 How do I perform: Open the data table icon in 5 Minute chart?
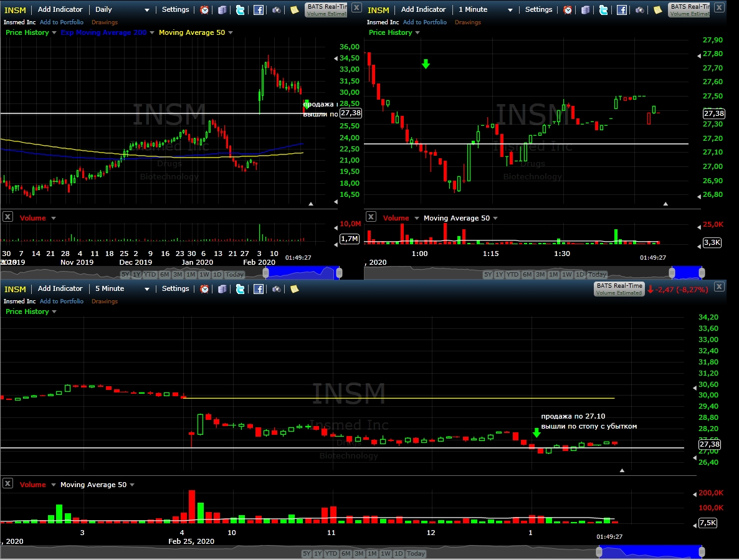pos(222,288)
